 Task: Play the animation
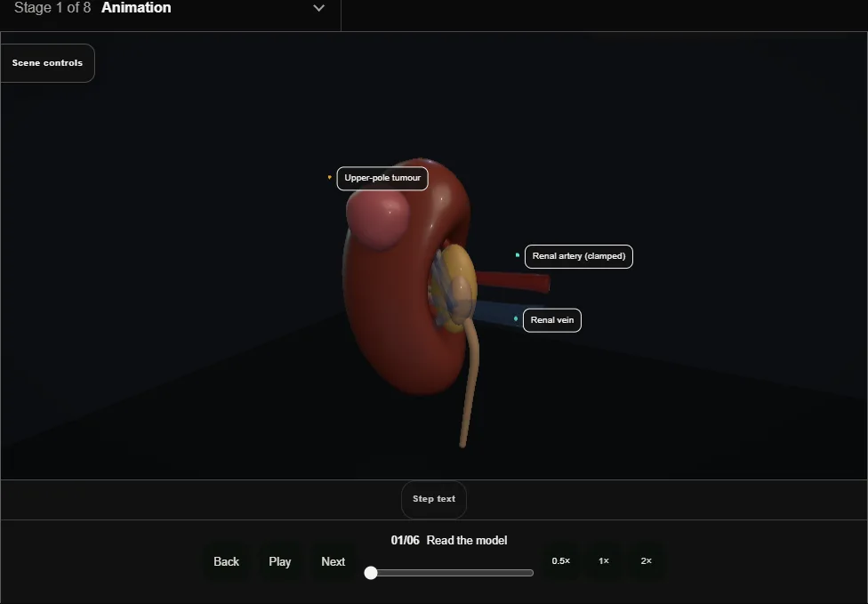280,561
